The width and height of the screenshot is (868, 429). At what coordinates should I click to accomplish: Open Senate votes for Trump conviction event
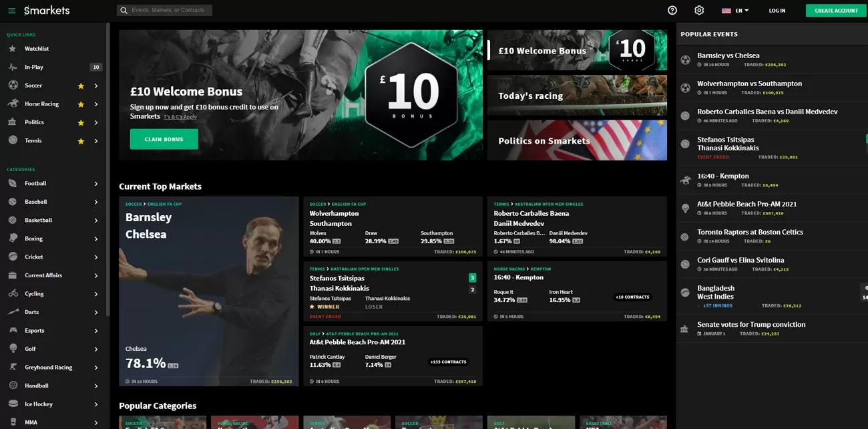(772, 328)
